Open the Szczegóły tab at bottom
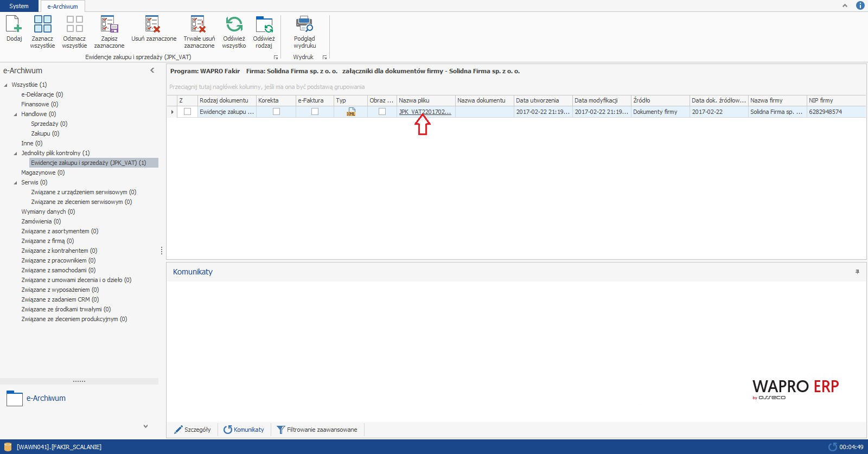 [193, 430]
